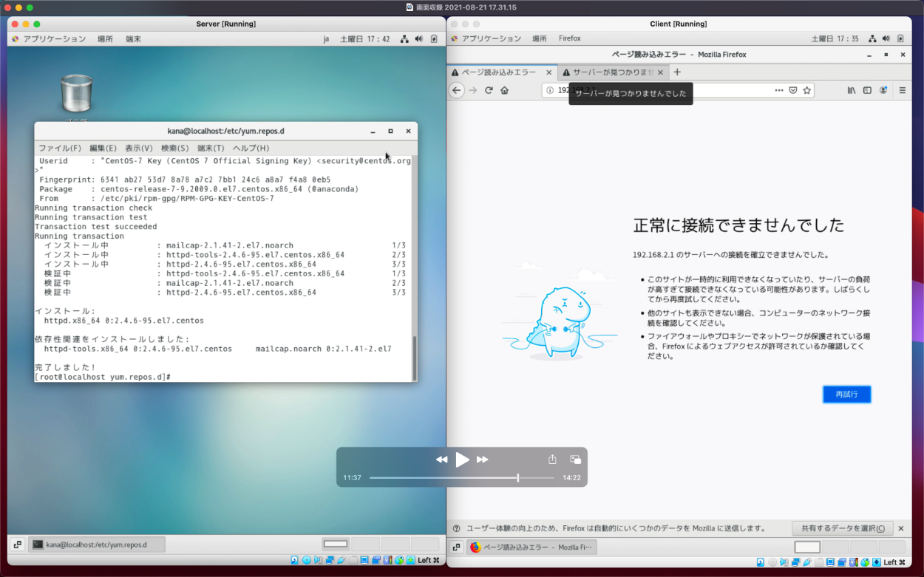The height and width of the screenshot is (577, 924).
Task: Enable picture-in-picture for the video
Action: point(575,460)
